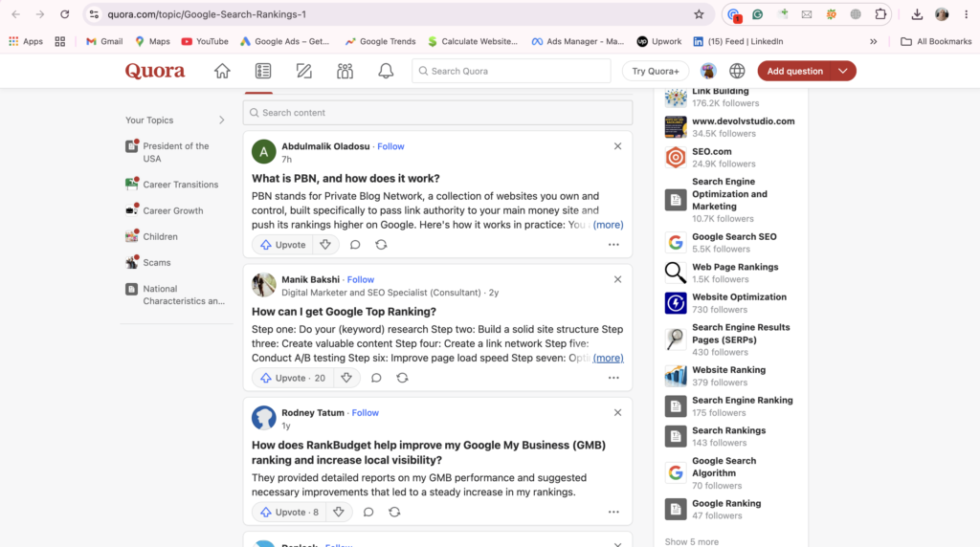Open the Search Engine Results Pages topic

(x=741, y=334)
